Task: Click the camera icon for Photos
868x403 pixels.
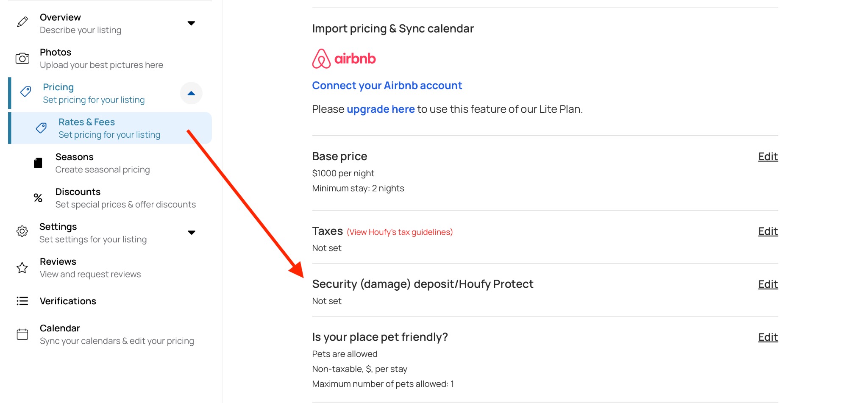Action: (22, 58)
